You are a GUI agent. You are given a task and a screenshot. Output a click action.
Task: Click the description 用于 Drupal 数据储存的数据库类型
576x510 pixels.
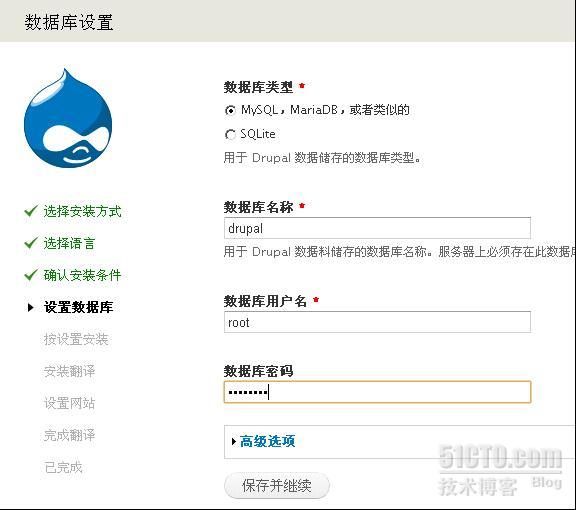322,158
